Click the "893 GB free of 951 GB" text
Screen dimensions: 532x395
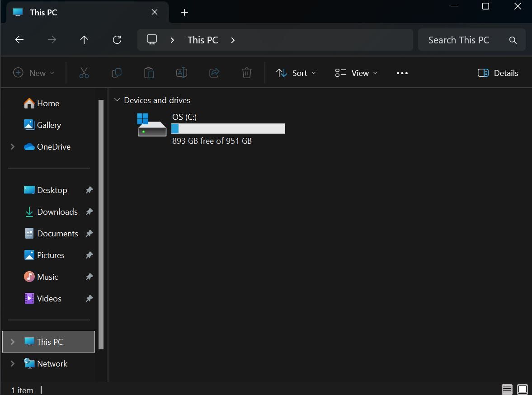pyautogui.click(x=212, y=141)
